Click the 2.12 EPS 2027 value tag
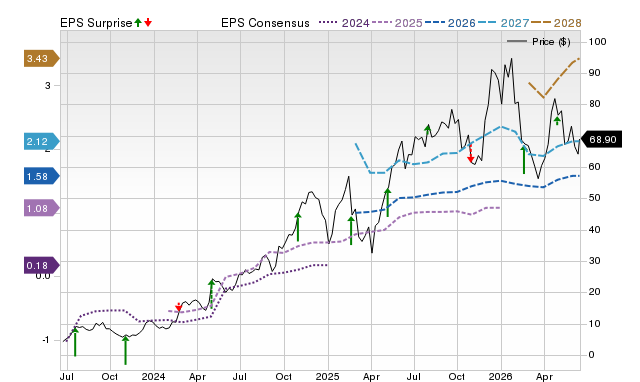This screenshot has height=382, width=640. coord(41,142)
